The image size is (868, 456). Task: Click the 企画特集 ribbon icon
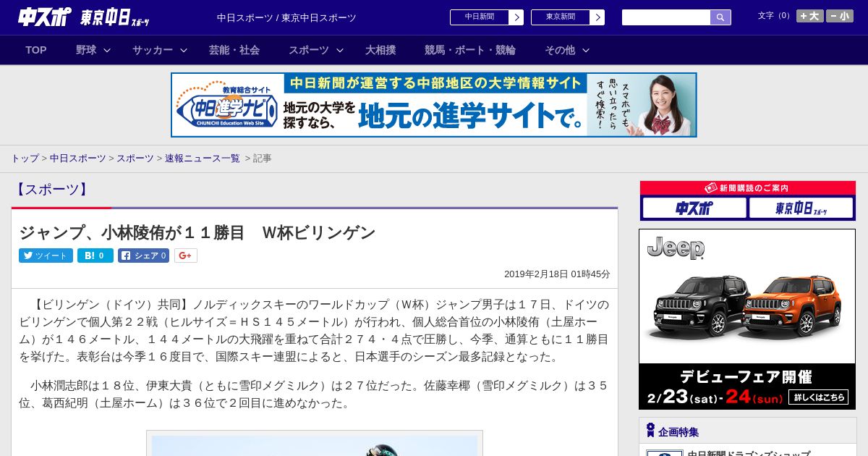pos(650,430)
